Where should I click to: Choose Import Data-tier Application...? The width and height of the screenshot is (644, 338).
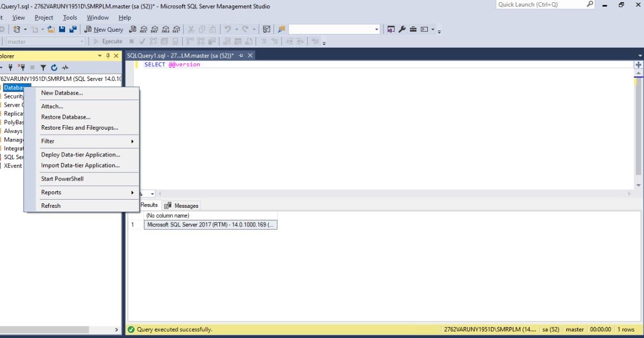click(82, 166)
